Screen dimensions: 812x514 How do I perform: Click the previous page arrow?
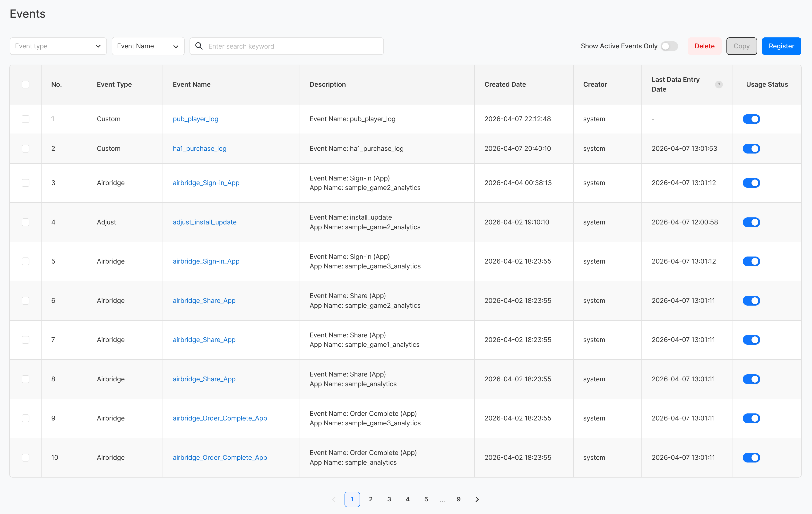[334, 499]
